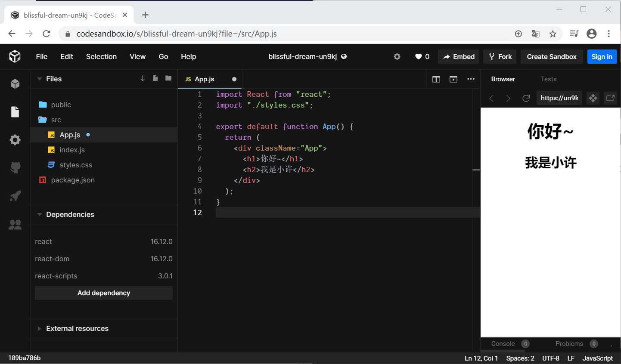The height and width of the screenshot is (364, 621).
Task: Expand the External resources section
Action: 40,328
